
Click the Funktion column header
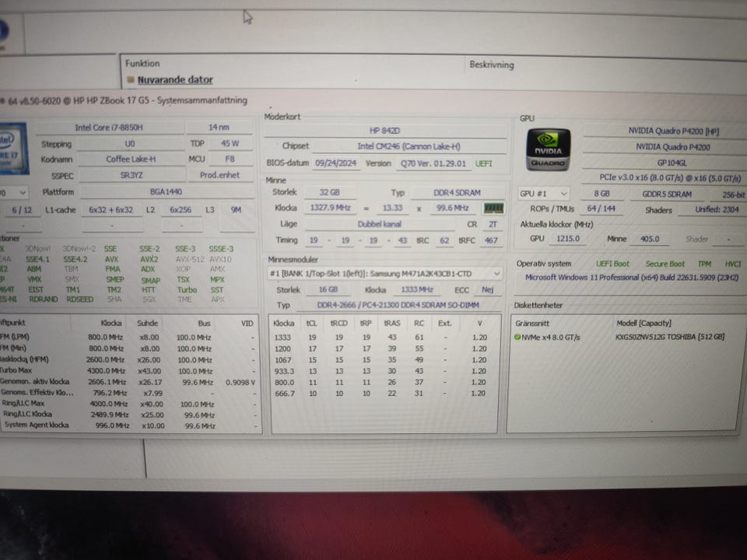[142, 63]
